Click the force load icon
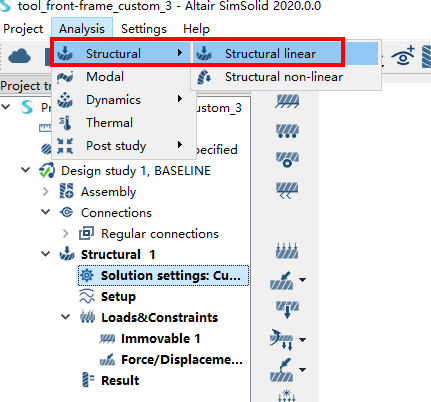Image resolution: width=431 pixels, height=402 pixels. pos(282,280)
